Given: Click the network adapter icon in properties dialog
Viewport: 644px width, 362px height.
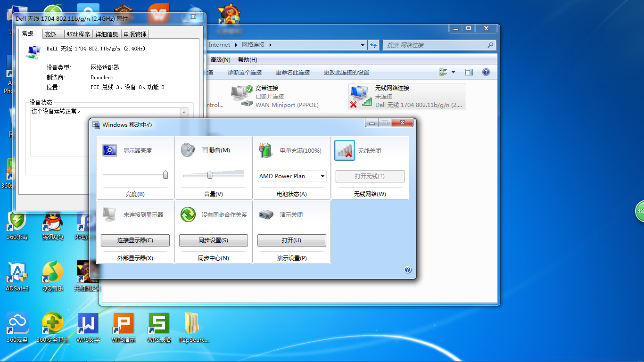Looking at the screenshot, I should (x=33, y=51).
